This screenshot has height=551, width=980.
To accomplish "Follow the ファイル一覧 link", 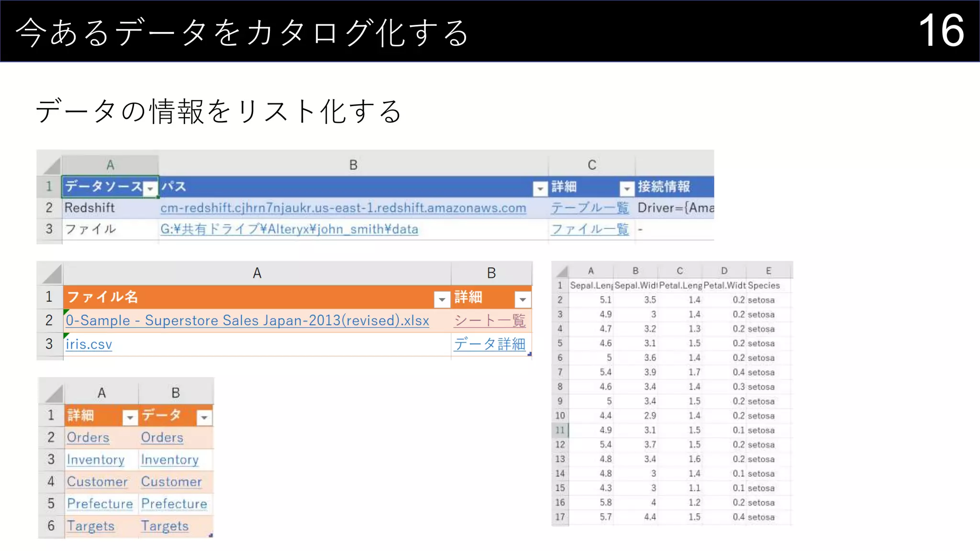I will point(590,229).
